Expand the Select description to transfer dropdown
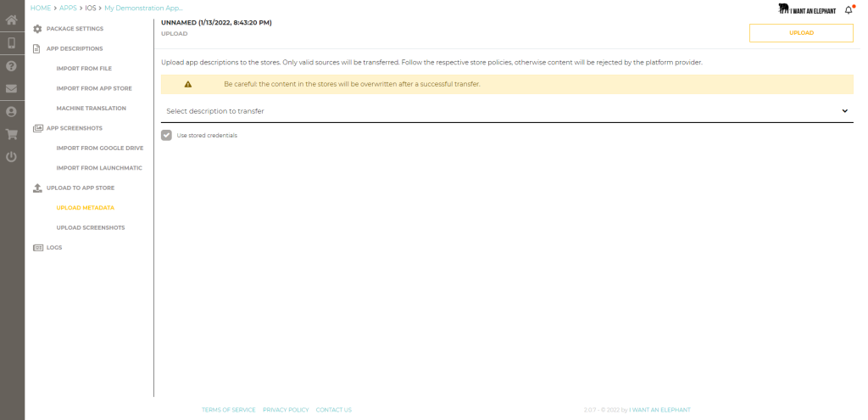This screenshot has width=868, height=420. coord(507,111)
